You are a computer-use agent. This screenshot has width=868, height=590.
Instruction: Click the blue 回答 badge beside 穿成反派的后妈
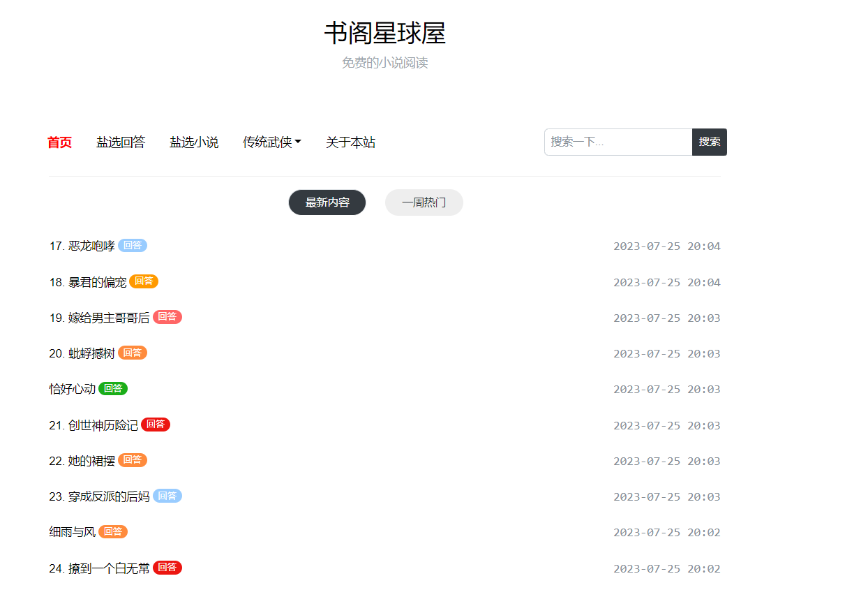(x=167, y=496)
